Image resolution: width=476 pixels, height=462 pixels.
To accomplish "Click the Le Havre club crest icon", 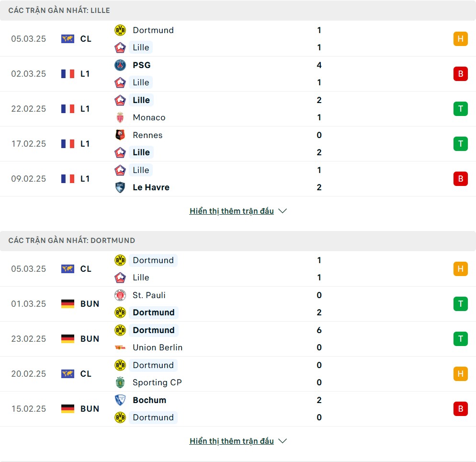I will pos(120,187).
